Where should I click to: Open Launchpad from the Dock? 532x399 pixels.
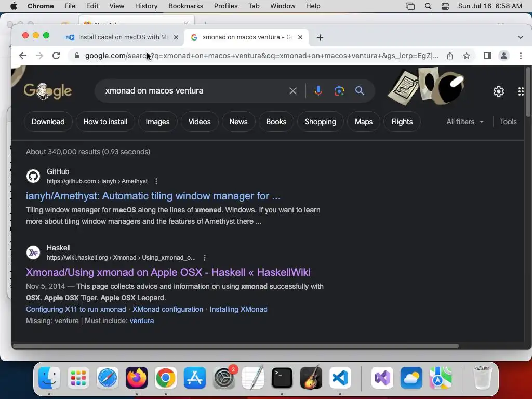pyautogui.click(x=78, y=378)
